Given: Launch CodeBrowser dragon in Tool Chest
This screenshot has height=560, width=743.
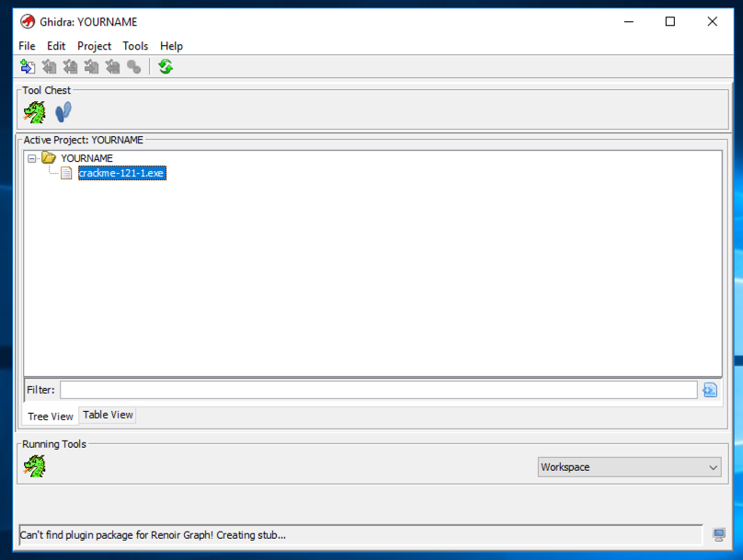Looking at the screenshot, I should [35, 112].
